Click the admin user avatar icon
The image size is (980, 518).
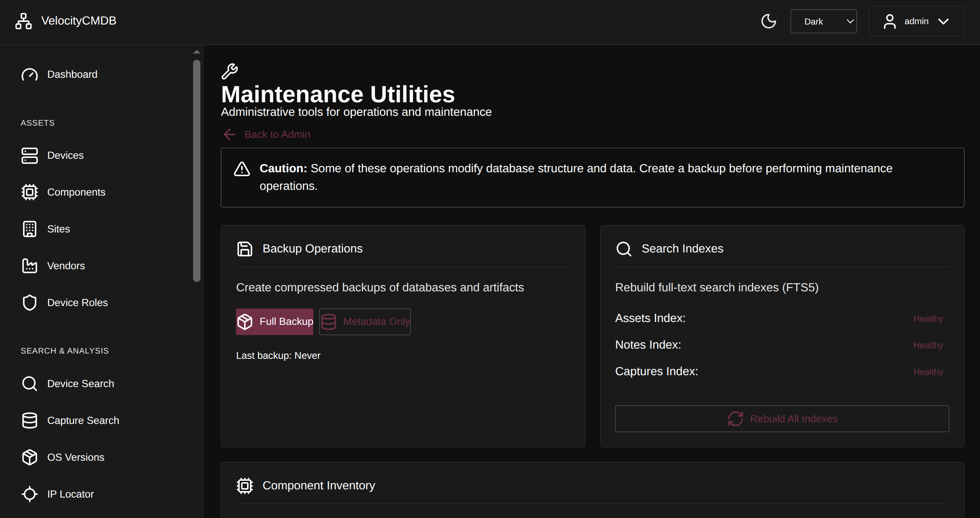[890, 21]
